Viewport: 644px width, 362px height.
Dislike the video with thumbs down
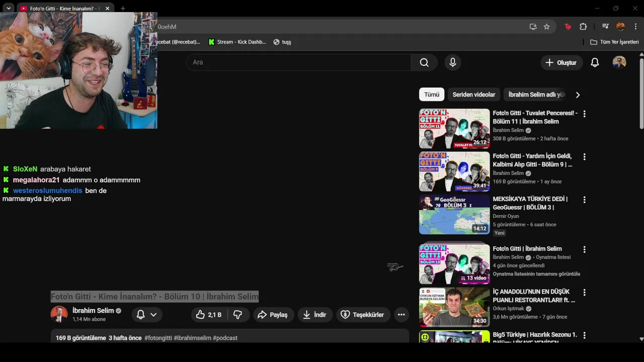pos(238,315)
